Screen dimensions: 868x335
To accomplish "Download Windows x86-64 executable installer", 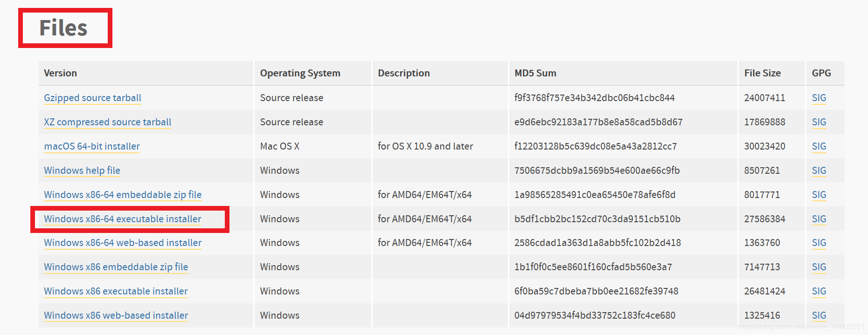I will click(x=123, y=219).
